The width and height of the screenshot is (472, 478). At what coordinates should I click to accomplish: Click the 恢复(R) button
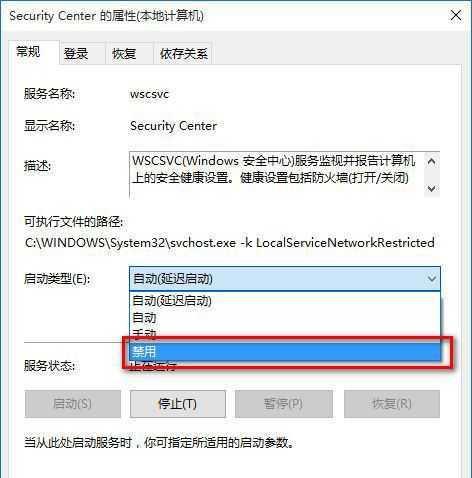pyautogui.click(x=392, y=404)
